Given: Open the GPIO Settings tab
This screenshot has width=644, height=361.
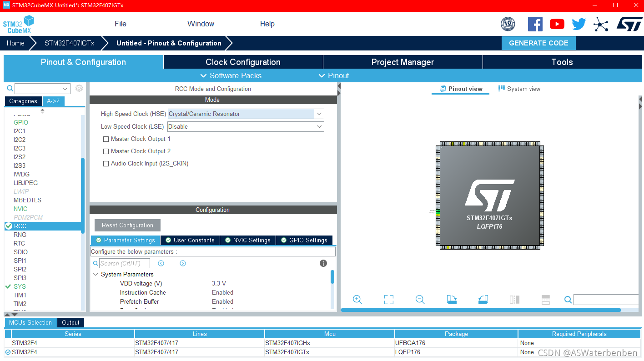Looking at the screenshot, I should click(x=304, y=240).
